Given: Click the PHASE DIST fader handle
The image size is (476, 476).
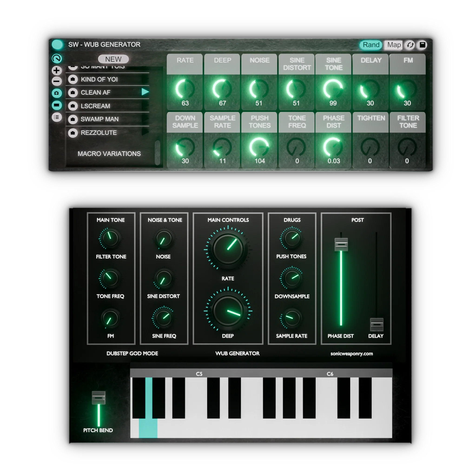Looking at the screenshot, I should [341, 245].
